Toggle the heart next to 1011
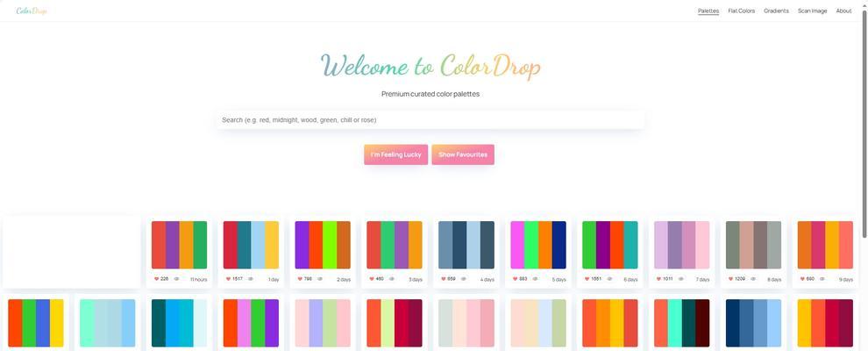868x351 pixels. 658,279
